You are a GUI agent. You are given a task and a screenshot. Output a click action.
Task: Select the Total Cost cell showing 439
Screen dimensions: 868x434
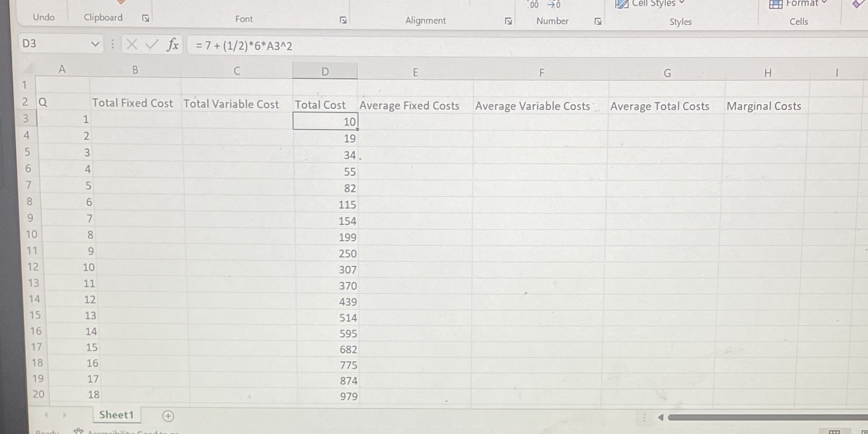[328, 302]
